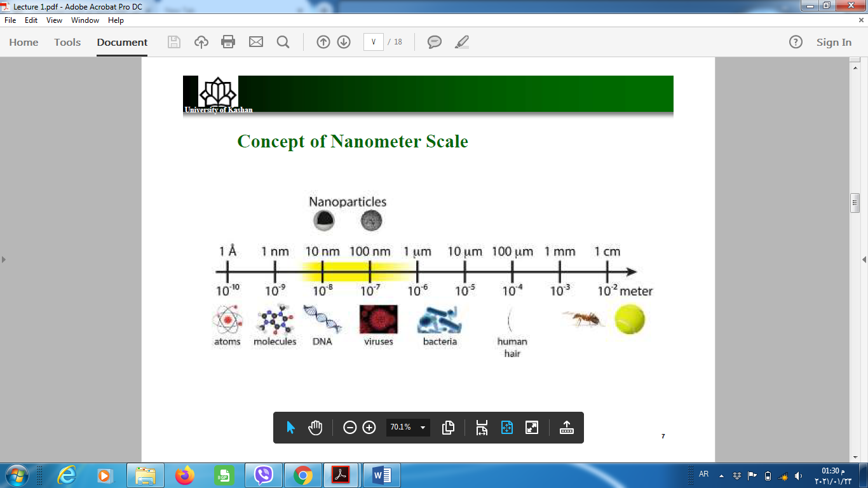Viewport: 868px width, 488px height.
Task: Select the Highlight text tool
Action: point(461,42)
